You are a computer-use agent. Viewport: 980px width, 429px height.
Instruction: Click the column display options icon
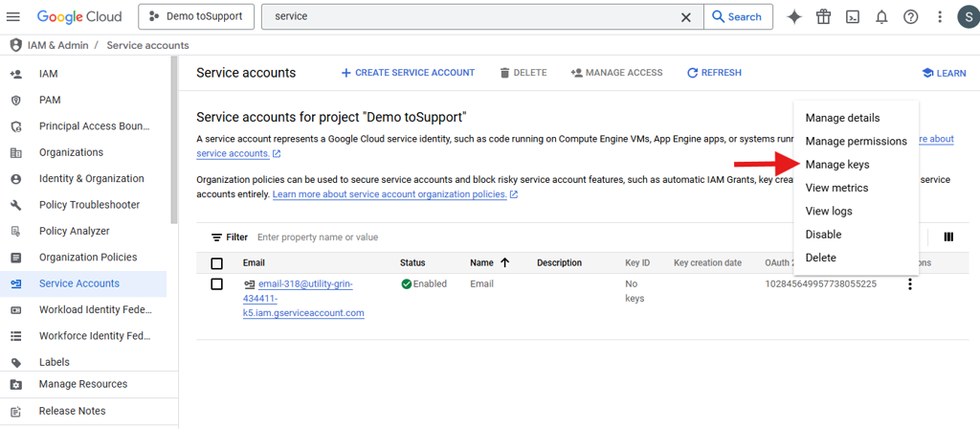pyautogui.click(x=948, y=237)
